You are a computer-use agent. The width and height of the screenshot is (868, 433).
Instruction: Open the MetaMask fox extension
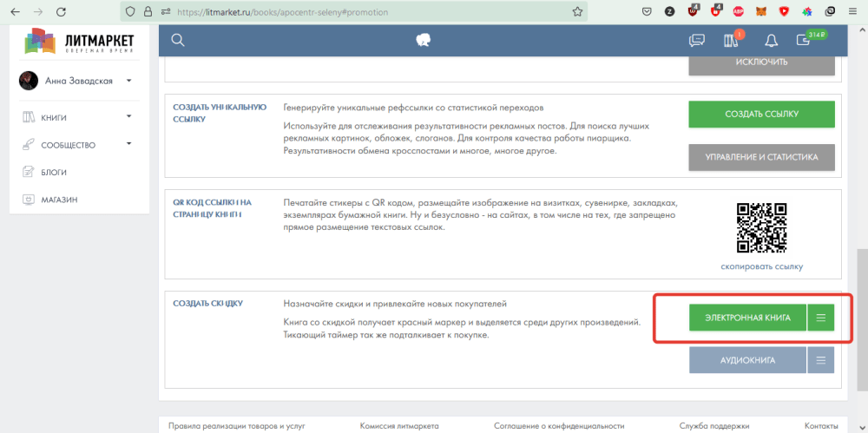pyautogui.click(x=760, y=12)
